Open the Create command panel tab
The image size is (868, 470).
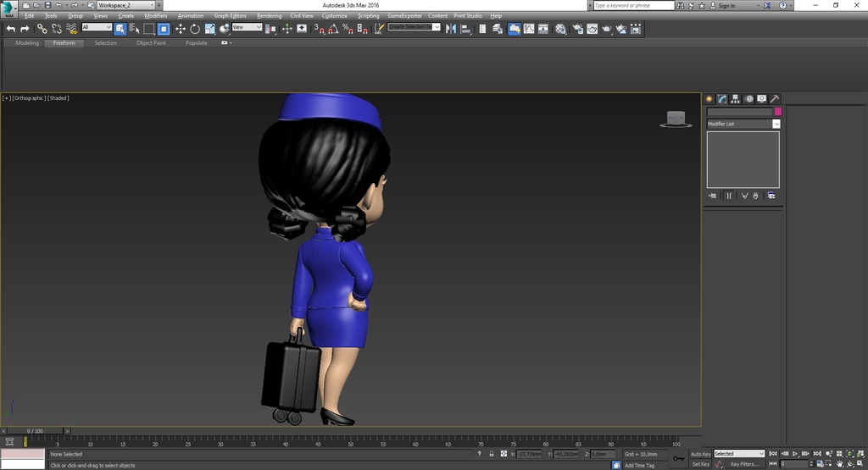709,98
